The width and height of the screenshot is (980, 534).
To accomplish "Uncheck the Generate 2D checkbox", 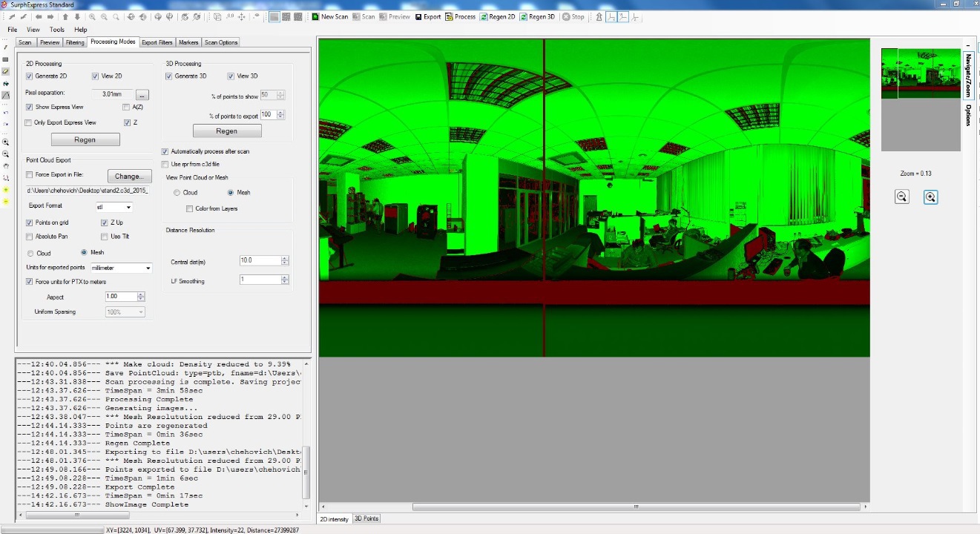I will point(29,76).
